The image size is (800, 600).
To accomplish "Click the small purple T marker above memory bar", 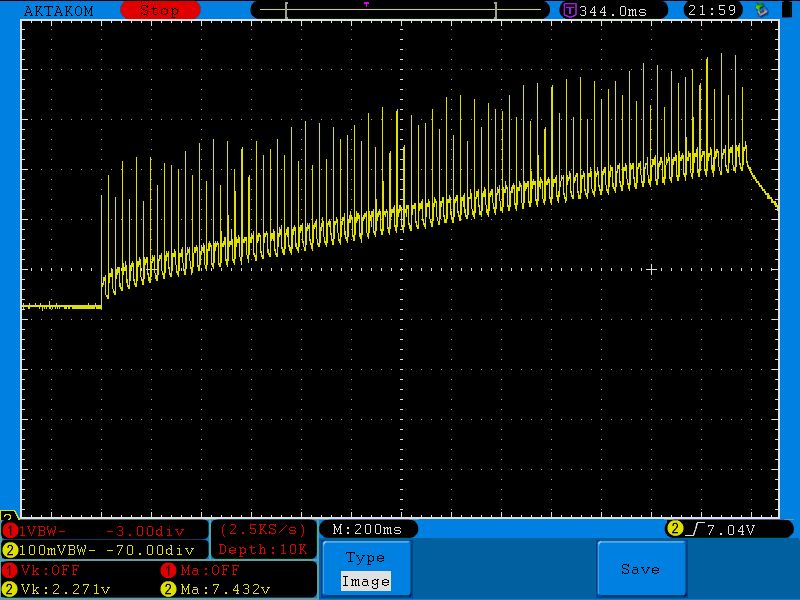I will (366, 3).
